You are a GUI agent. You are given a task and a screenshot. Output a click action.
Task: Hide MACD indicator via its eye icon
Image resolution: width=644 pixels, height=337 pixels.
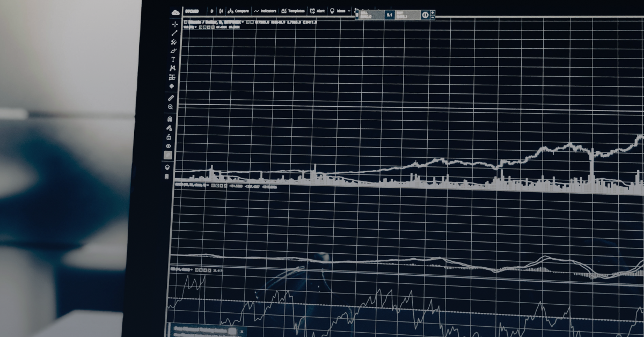(x=213, y=186)
